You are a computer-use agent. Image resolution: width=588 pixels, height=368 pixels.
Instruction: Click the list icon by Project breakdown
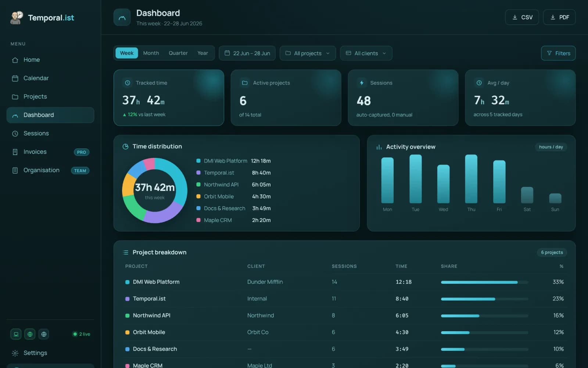click(x=125, y=252)
